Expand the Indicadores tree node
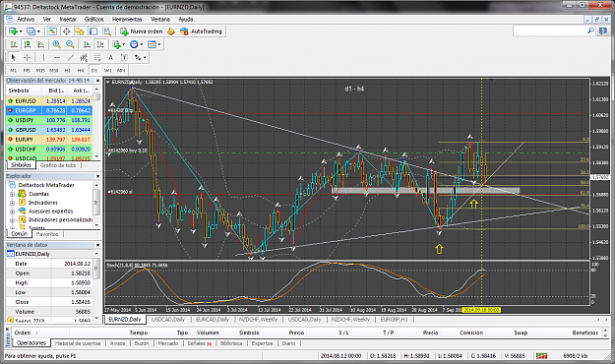This screenshot has width=615, height=364. tap(12, 203)
